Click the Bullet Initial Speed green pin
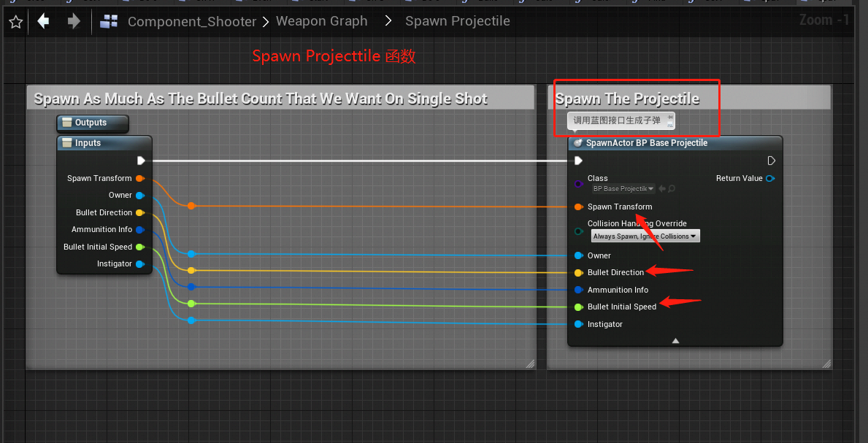This screenshot has height=443, width=868. (578, 307)
